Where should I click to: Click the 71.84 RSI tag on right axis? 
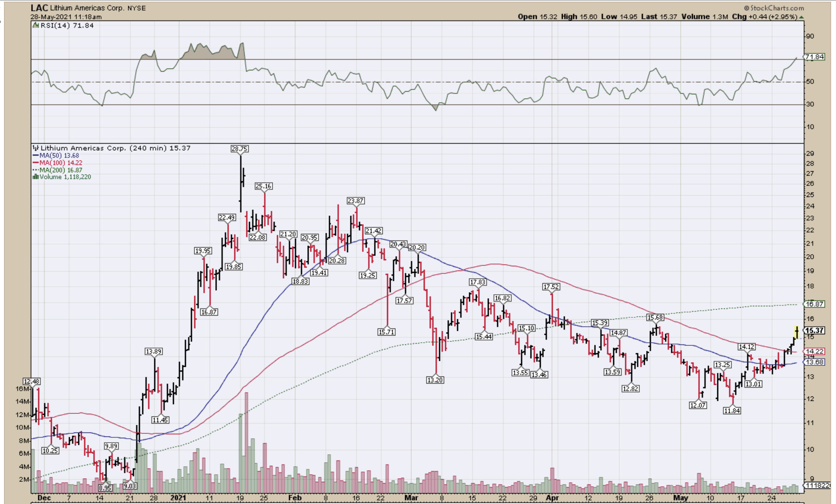[815, 57]
